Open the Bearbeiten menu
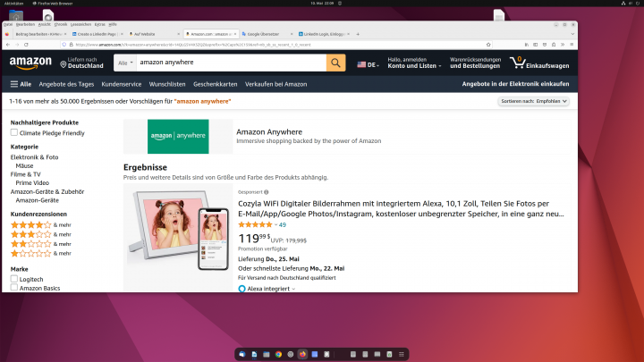The height and width of the screenshot is (362, 644). click(x=25, y=25)
